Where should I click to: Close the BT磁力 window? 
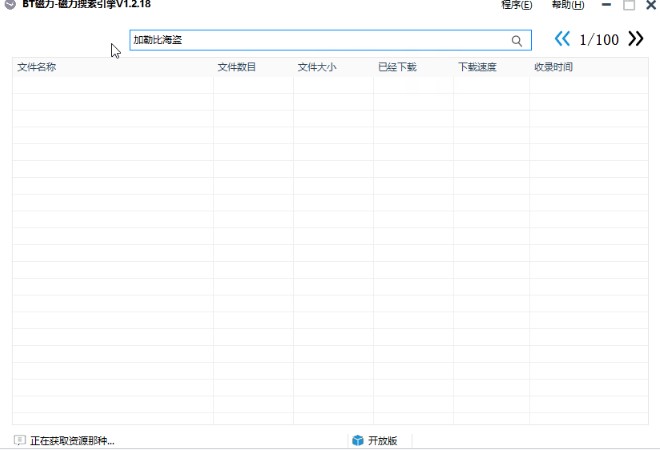coord(651,5)
